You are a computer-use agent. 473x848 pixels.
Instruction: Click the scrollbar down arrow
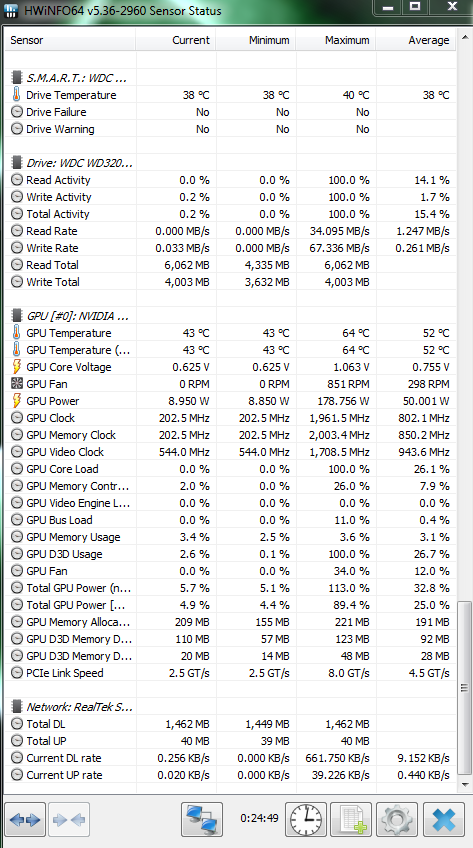click(464, 784)
